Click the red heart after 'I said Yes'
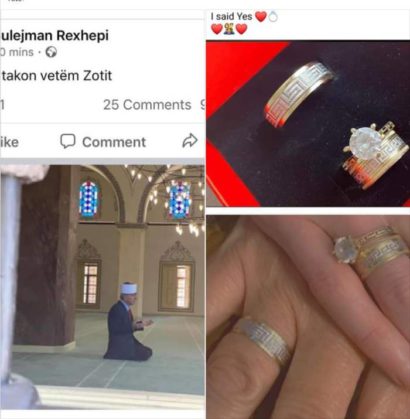The width and height of the screenshot is (410, 419). click(261, 16)
